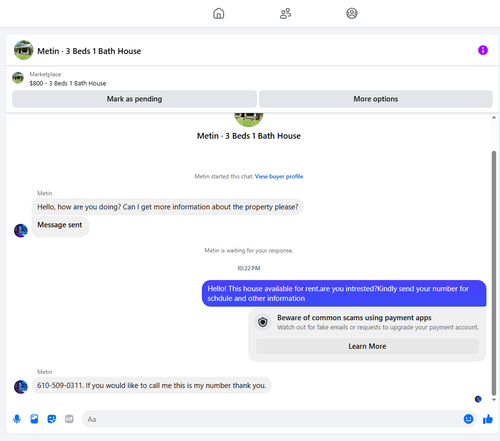Image resolution: width=500 pixels, height=441 pixels.
Task: Click the 10:22 PM timestamp
Action: click(249, 268)
